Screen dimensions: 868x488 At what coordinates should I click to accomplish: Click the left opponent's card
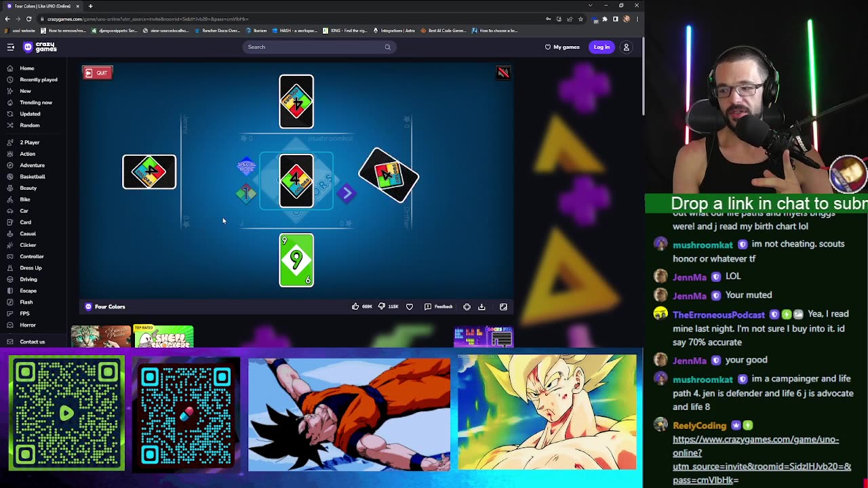pyautogui.click(x=149, y=171)
